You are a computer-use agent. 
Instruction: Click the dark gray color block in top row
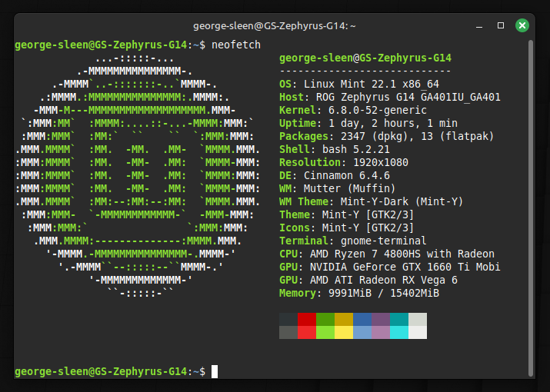tap(288, 320)
